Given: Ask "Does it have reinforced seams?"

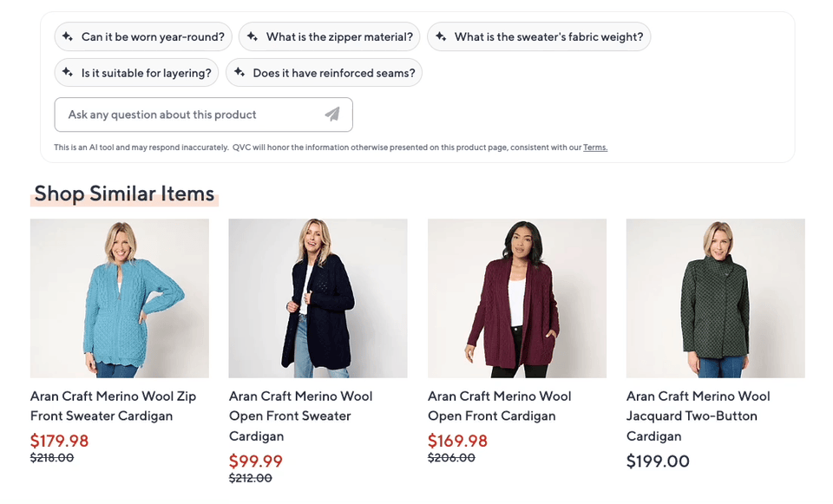Looking at the screenshot, I should pos(325,73).
